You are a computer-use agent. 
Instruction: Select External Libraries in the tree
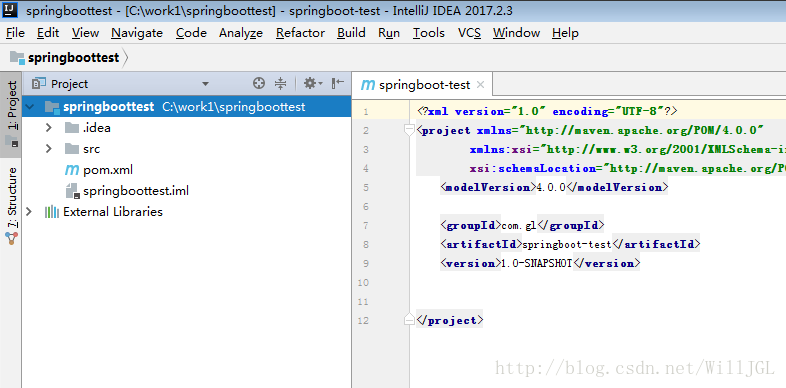[113, 212]
